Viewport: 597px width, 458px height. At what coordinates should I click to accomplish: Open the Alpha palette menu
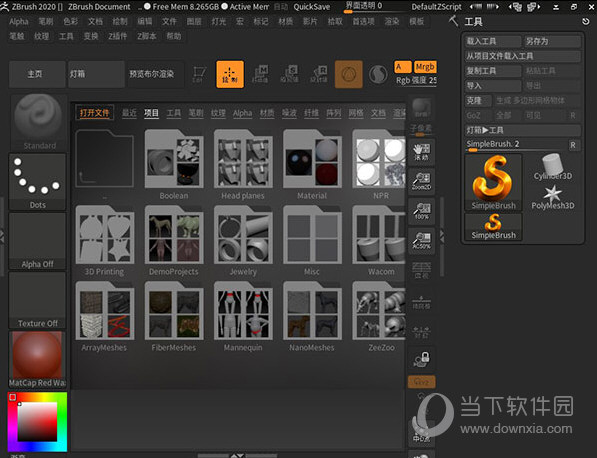click(19, 22)
